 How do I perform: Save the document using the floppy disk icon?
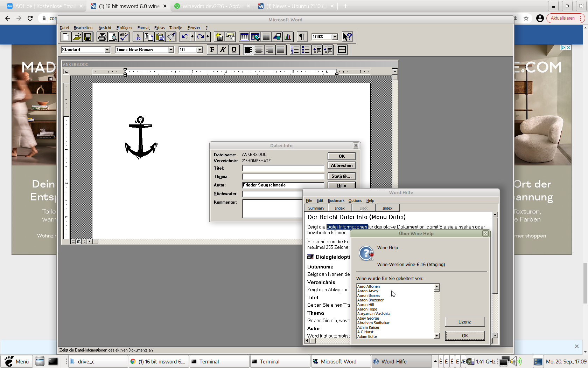[88, 37]
